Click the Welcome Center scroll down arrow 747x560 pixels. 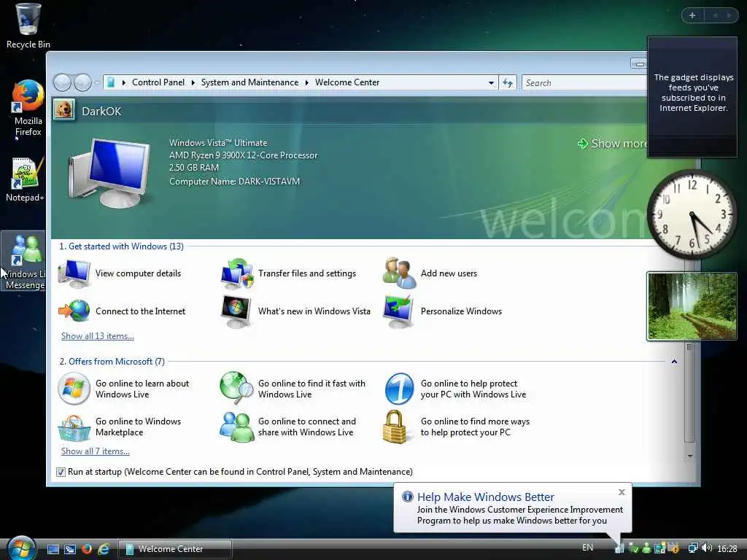(x=690, y=456)
